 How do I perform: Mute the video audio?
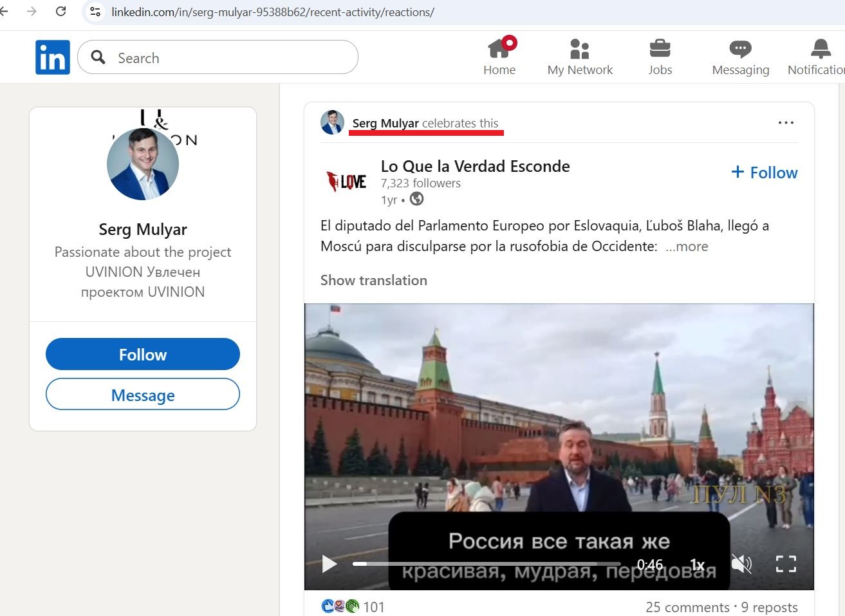tap(741, 564)
